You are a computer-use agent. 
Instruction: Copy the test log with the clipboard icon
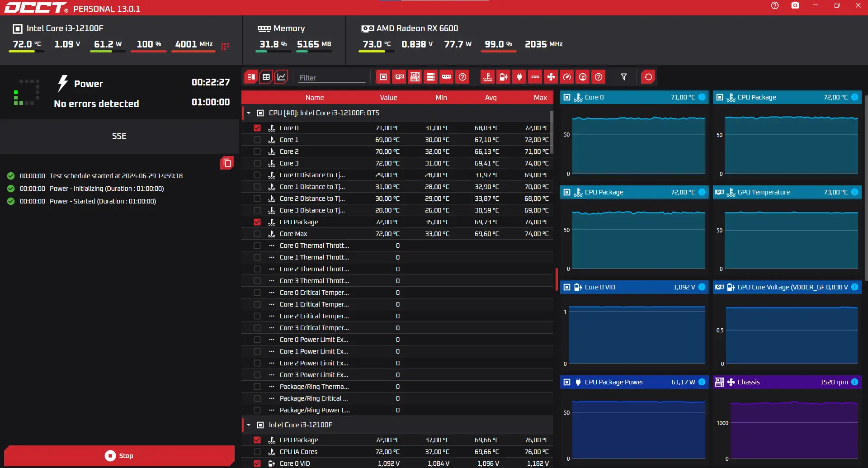(x=227, y=163)
